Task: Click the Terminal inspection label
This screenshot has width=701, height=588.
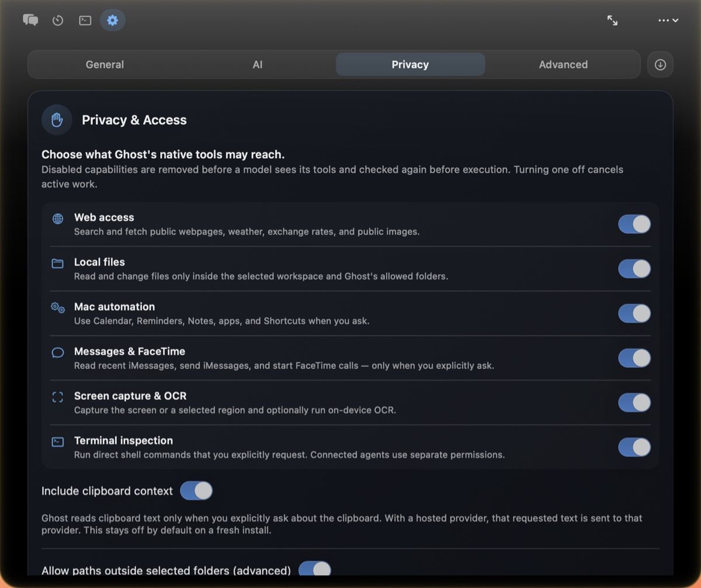Action: (123, 440)
